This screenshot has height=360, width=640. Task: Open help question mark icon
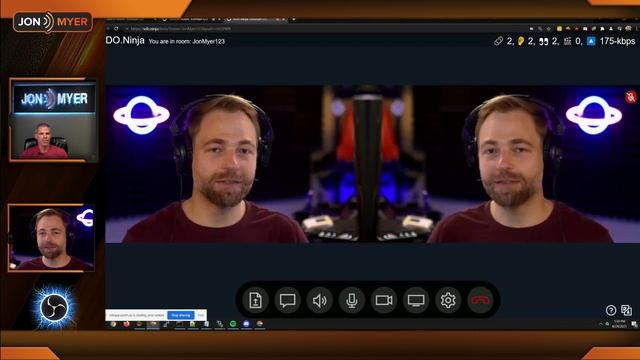click(x=611, y=311)
